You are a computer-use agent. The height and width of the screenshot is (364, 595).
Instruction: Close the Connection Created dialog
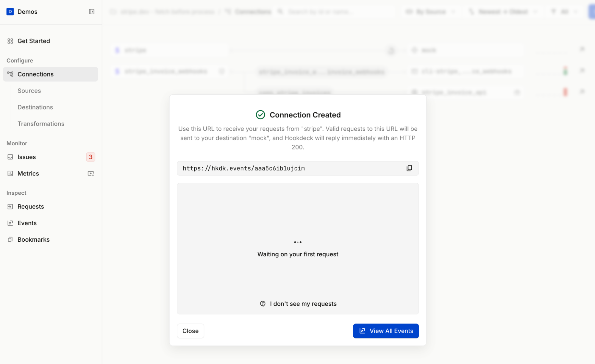click(190, 331)
